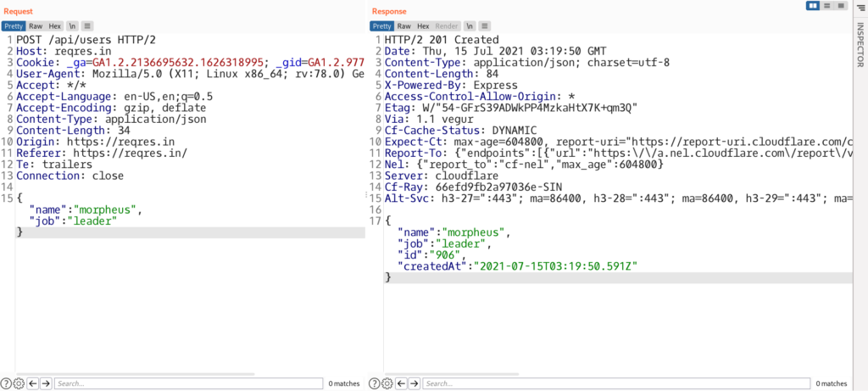Go to next match in Response search
This screenshot has height=391, width=868.
415,383
